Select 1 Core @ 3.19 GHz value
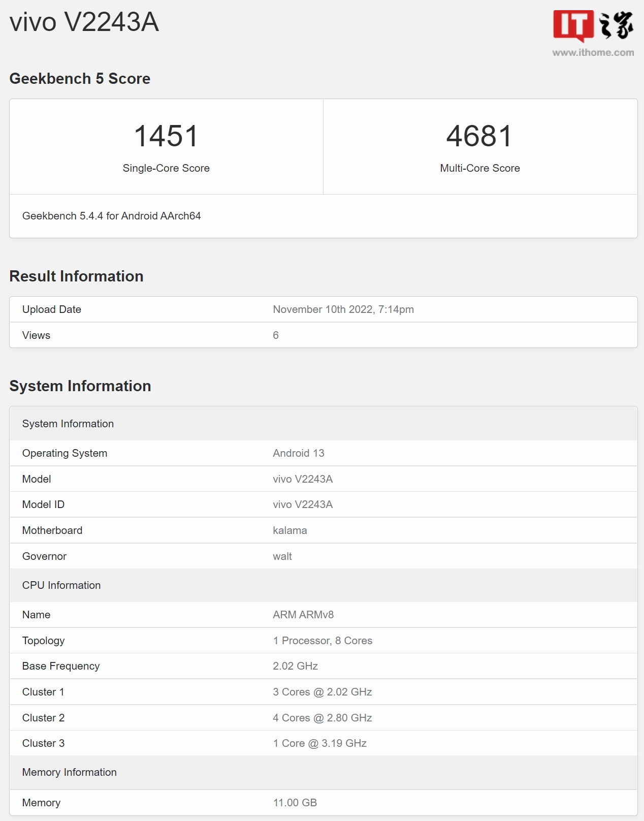This screenshot has height=821, width=644. point(320,743)
